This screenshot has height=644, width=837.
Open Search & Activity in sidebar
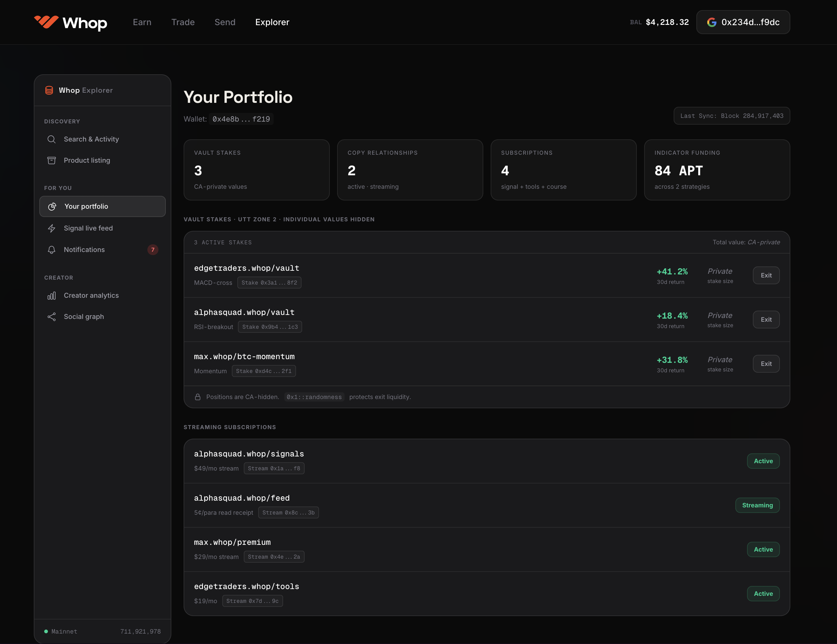102,139
